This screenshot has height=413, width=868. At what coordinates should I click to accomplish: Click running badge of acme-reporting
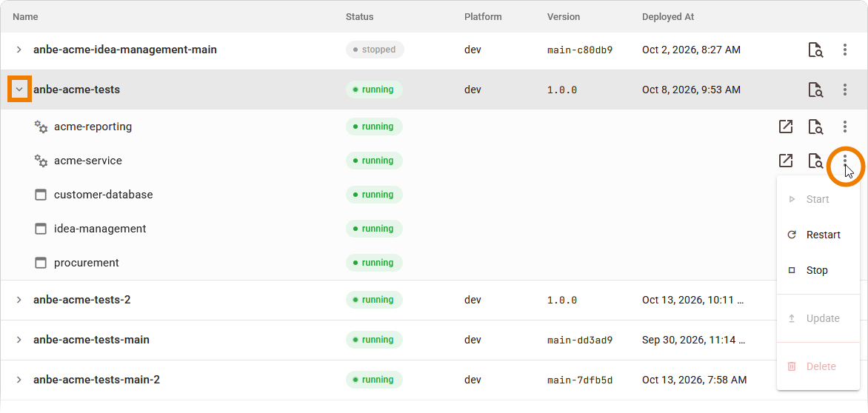pos(374,127)
